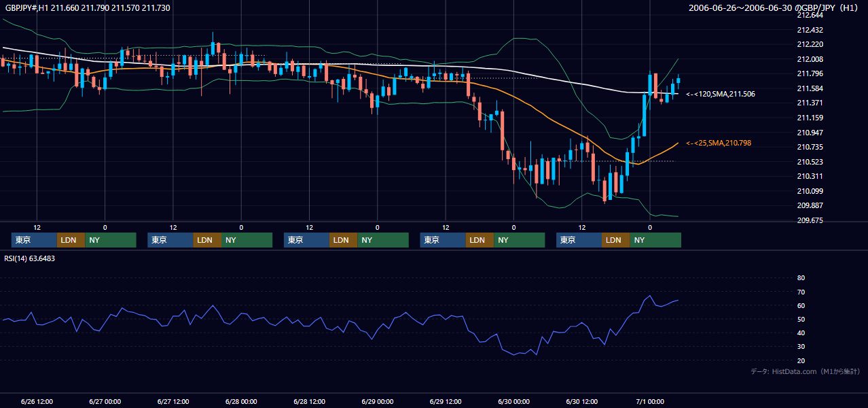
Task: Select the RSI(14) 63.6483 indicator label
Action: [x=30, y=258]
